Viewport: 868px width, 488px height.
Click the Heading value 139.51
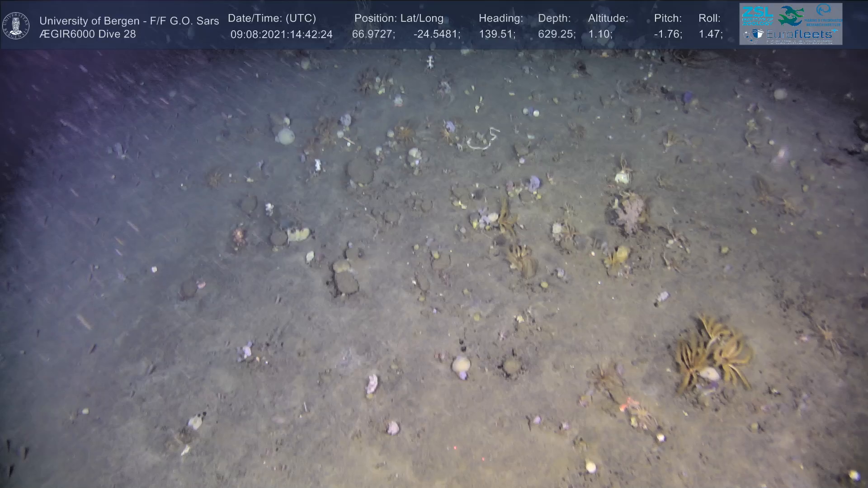click(497, 34)
